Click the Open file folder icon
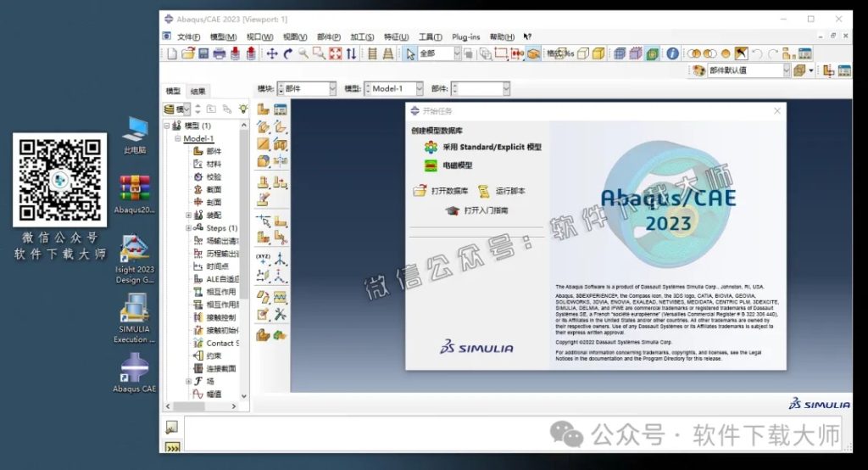This screenshot has width=868, height=470. click(187, 53)
